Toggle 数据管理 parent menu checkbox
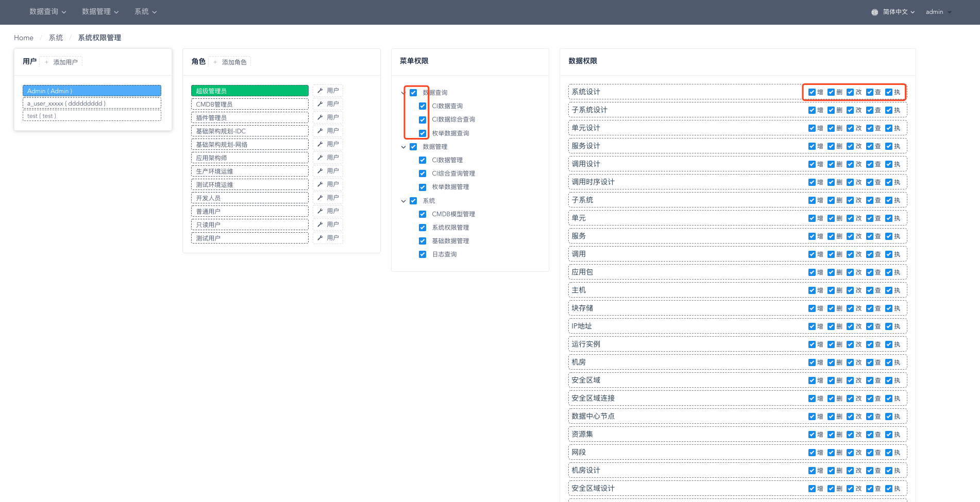The width and height of the screenshot is (980, 502). click(413, 147)
